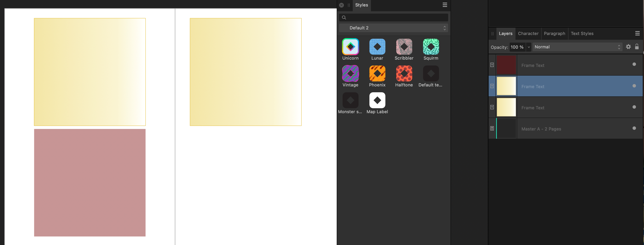Apply the Map Label style

[x=377, y=100]
